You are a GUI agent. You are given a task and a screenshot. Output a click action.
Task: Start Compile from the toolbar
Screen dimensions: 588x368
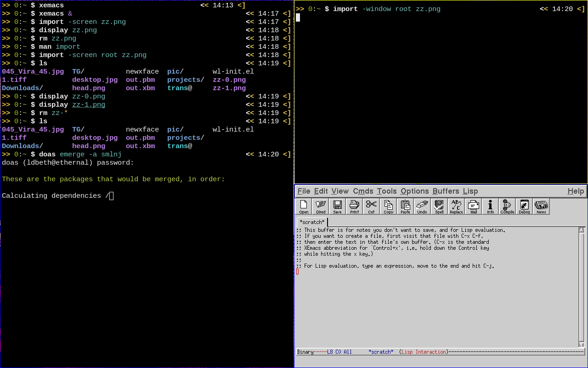click(507, 207)
